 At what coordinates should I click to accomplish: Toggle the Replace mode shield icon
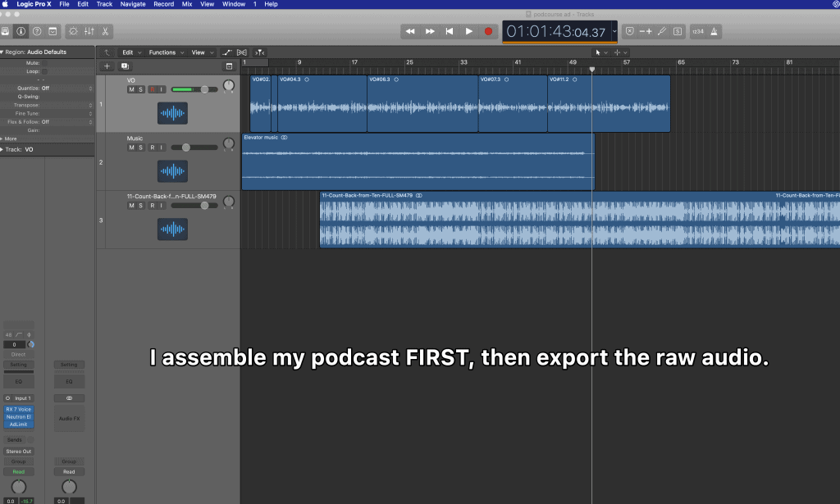tap(630, 32)
